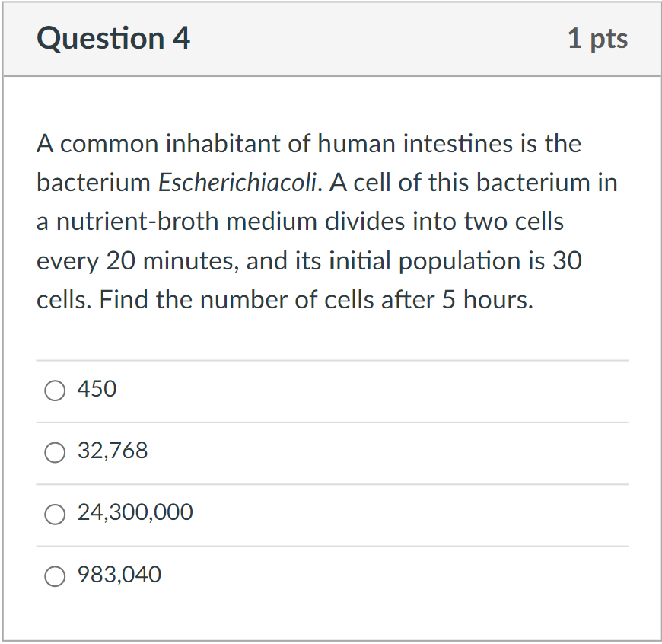Click the text 'every 20 minutes'
The image size is (662, 644).
click(x=135, y=261)
